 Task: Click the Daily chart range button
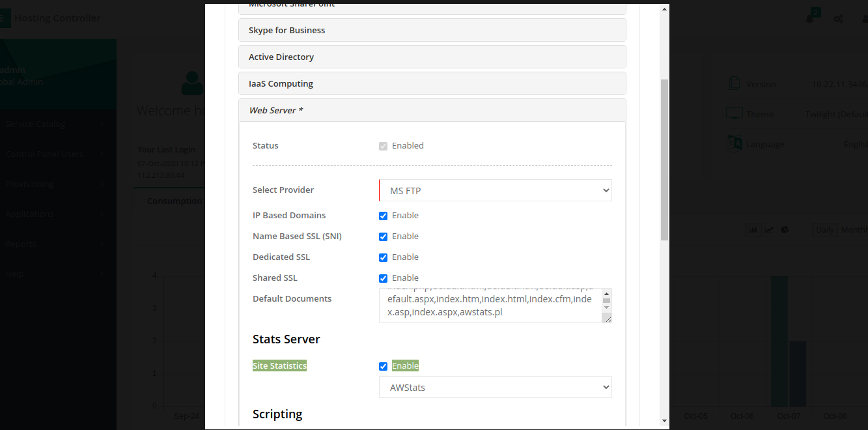pos(824,229)
